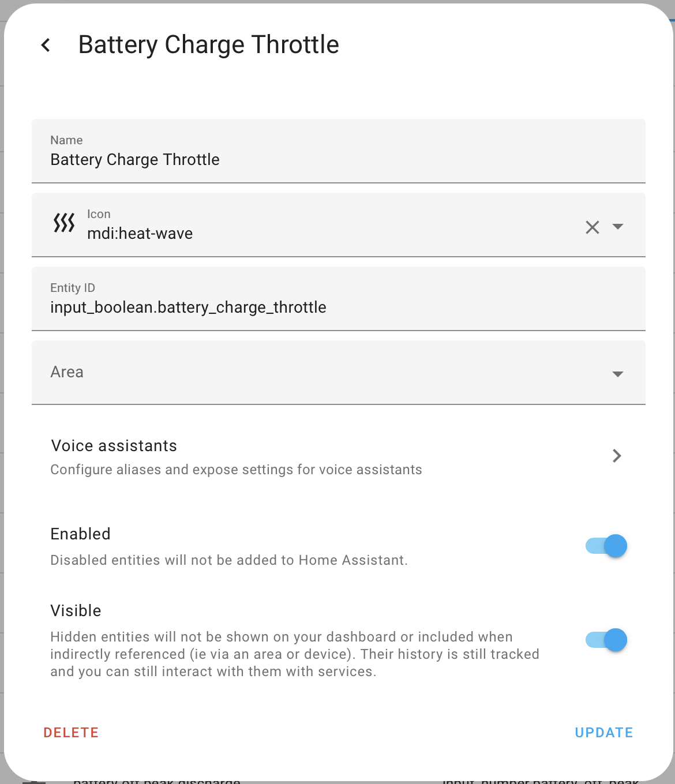Turn off the Visible switch
This screenshot has width=675, height=784.
[x=606, y=640]
